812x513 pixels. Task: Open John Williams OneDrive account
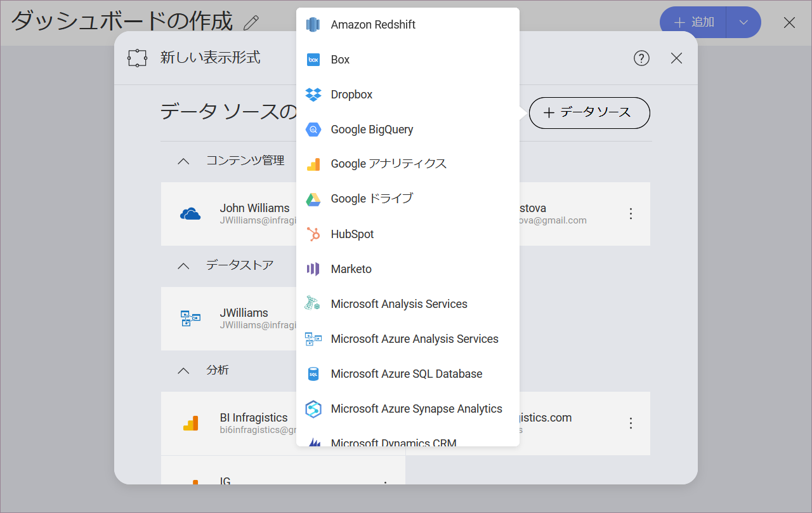pyautogui.click(x=229, y=214)
